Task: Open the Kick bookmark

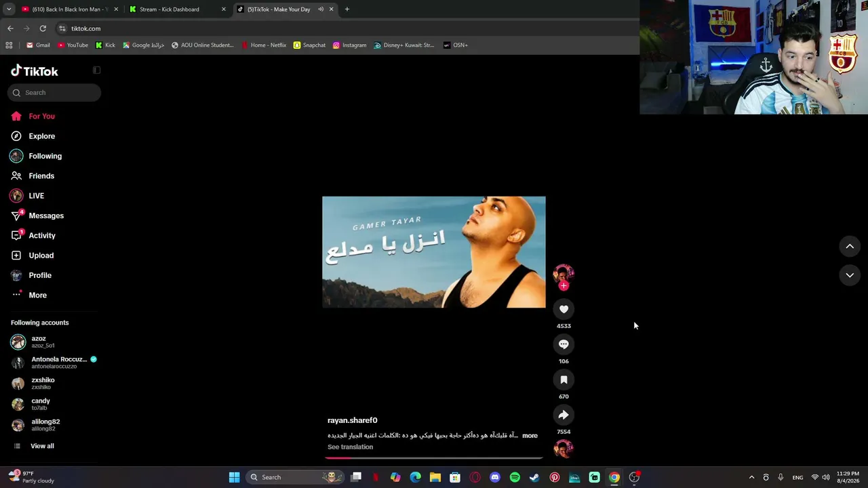Action: click(x=105, y=45)
